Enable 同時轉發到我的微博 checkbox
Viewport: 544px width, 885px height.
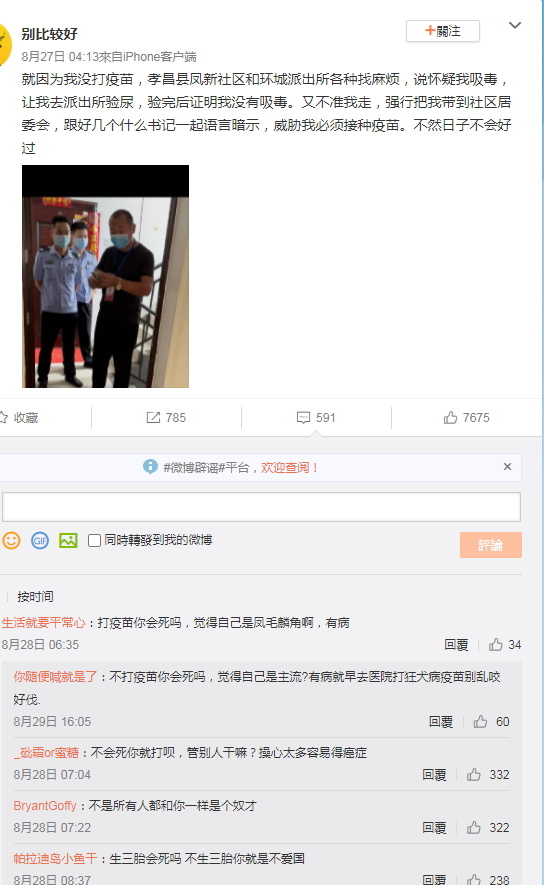(x=94, y=540)
